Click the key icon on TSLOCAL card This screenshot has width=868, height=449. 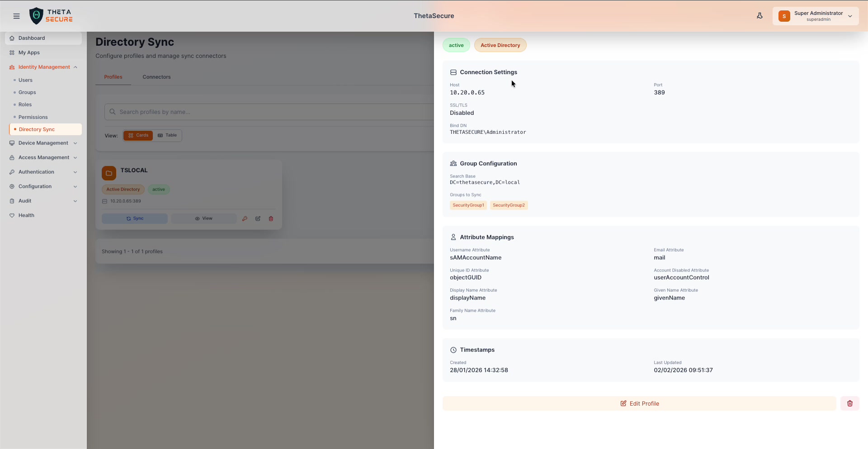point(245,219)
